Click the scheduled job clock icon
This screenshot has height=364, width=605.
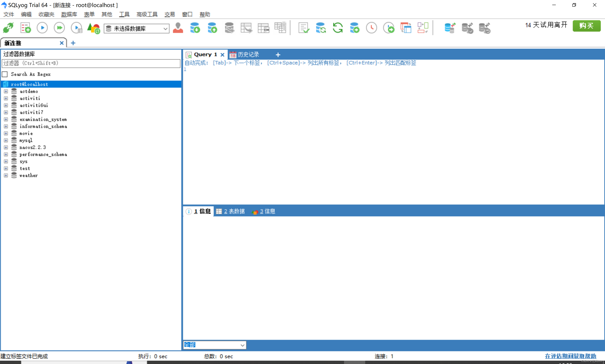(x=372, y=28)
